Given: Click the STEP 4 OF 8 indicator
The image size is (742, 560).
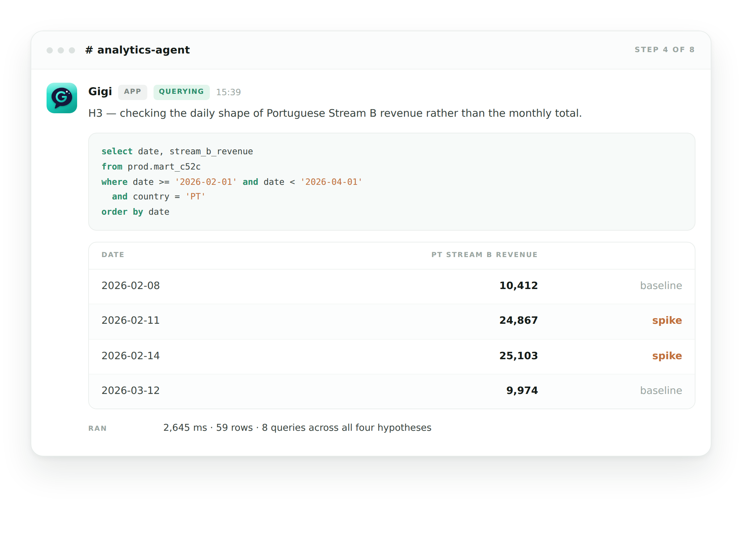Looking at the screenshot, I should pos(665,50).
